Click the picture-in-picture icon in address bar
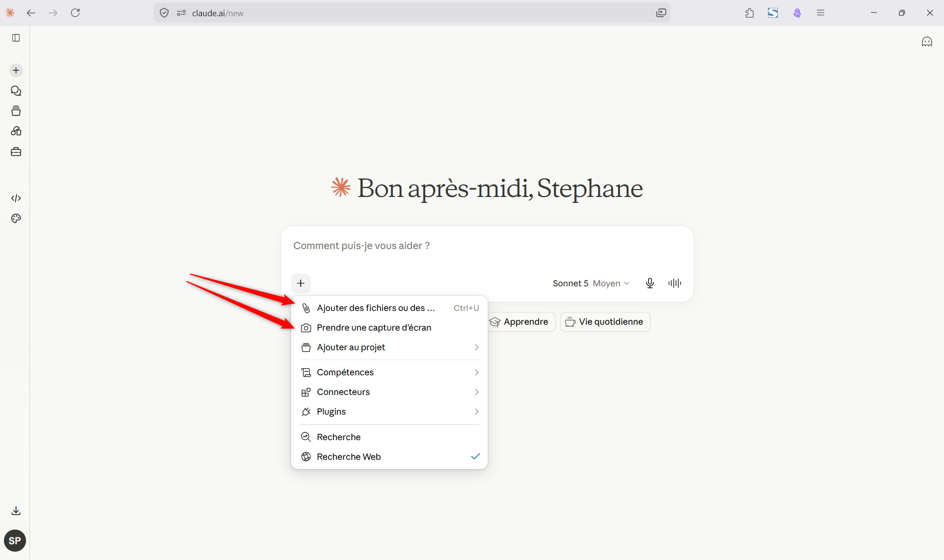This screenshot has height=560, width=944. [661, 13]
